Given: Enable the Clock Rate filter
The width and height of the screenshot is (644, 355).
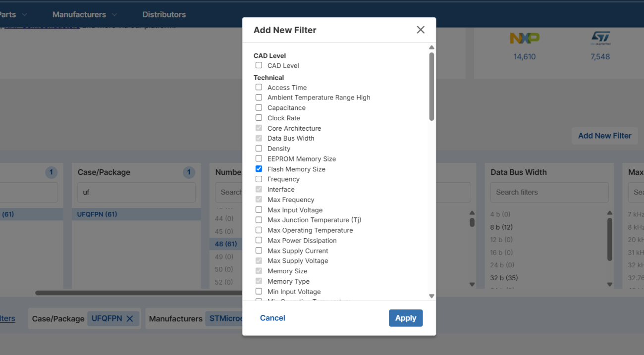Looking at the screenshot, I should (x=259, y=118).
